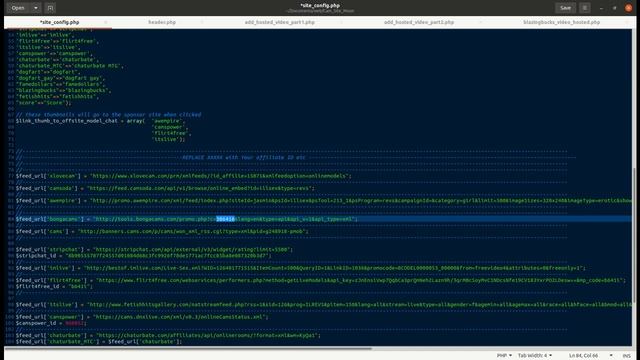Viewport: 640px width, 360px height.
Task: Toggle the INS insert mode indicator
Action: (627, 356)
